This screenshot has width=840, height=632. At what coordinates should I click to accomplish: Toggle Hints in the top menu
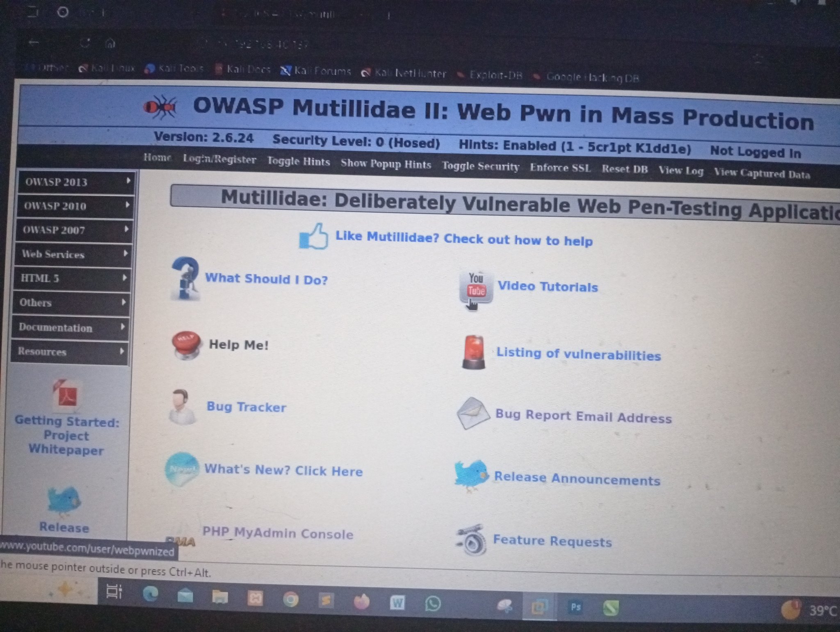pyautogui.click(x=298, y=161)
